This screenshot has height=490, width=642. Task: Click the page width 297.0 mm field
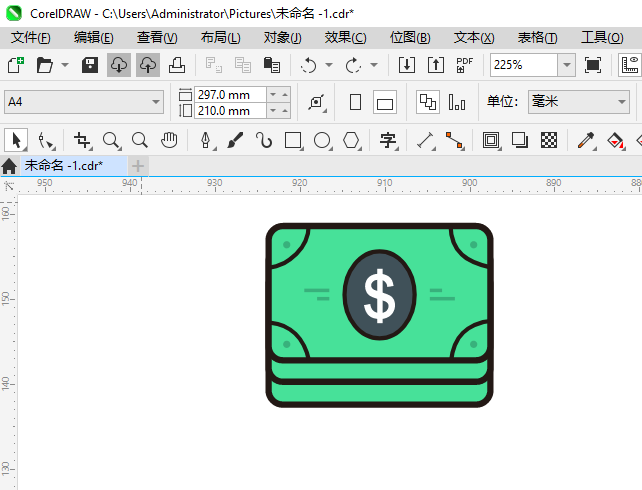[230, 95]
